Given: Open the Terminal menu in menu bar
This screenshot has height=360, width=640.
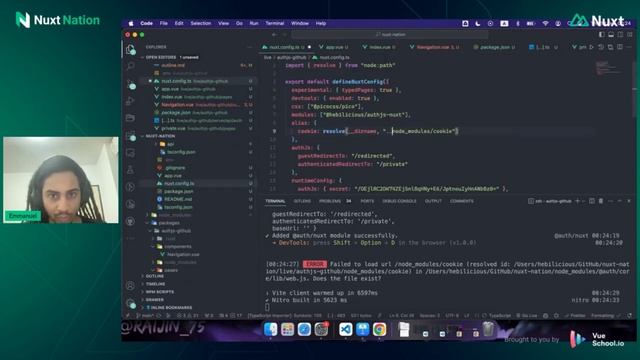Looking at the screenshot, I should 275,24.
